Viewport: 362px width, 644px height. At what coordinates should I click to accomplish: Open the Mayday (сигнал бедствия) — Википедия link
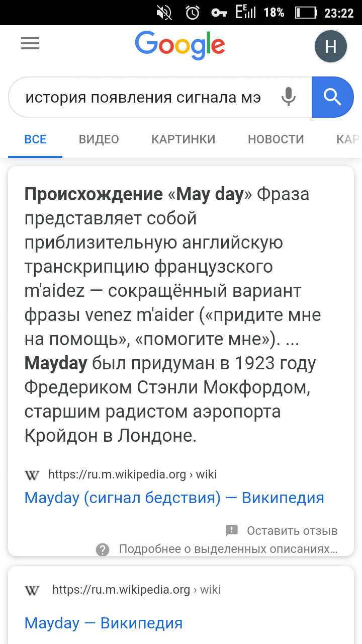coord(174,498)
